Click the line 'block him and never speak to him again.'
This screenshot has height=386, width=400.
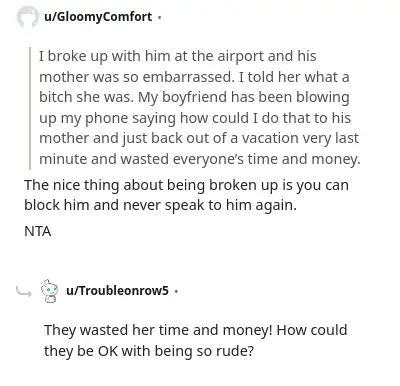(x=160, y=205)
